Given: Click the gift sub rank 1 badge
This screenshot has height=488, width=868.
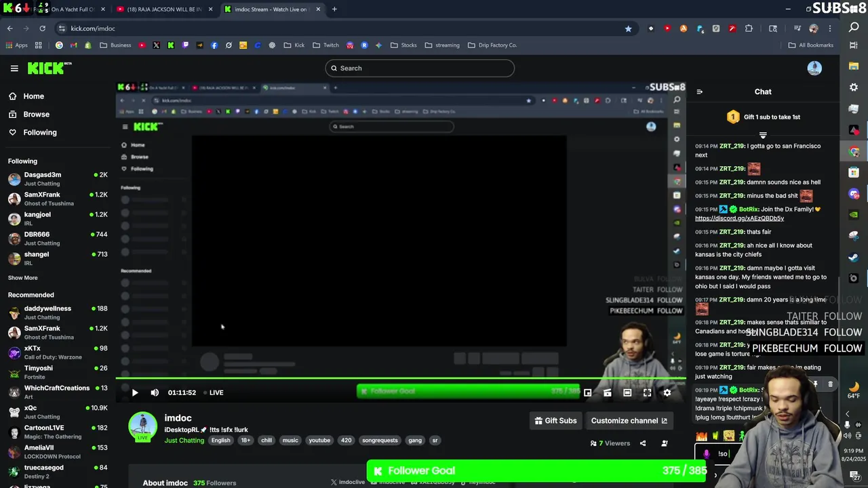Looking at the screenshot, I should tap(733, 117).
